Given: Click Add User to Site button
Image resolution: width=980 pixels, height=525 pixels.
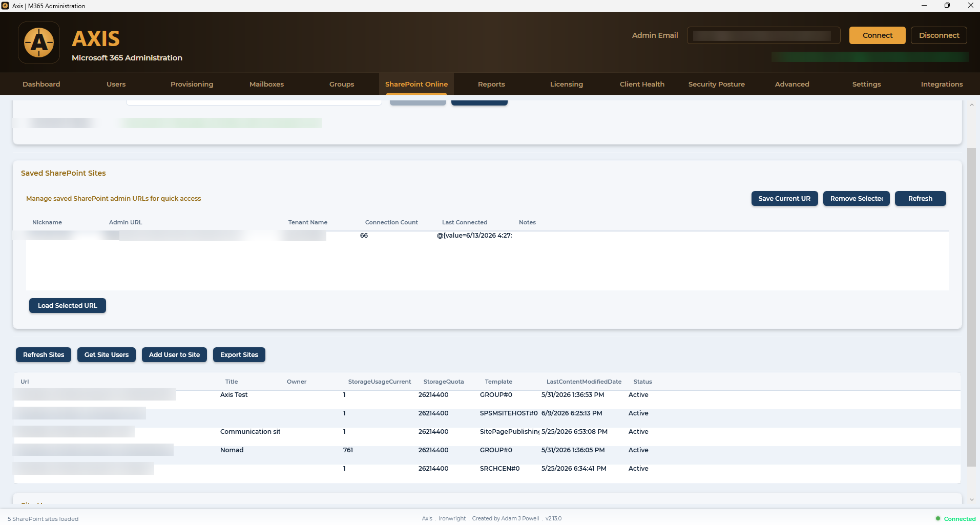Looking at the screenshot, I should click(x=174, y=355).
